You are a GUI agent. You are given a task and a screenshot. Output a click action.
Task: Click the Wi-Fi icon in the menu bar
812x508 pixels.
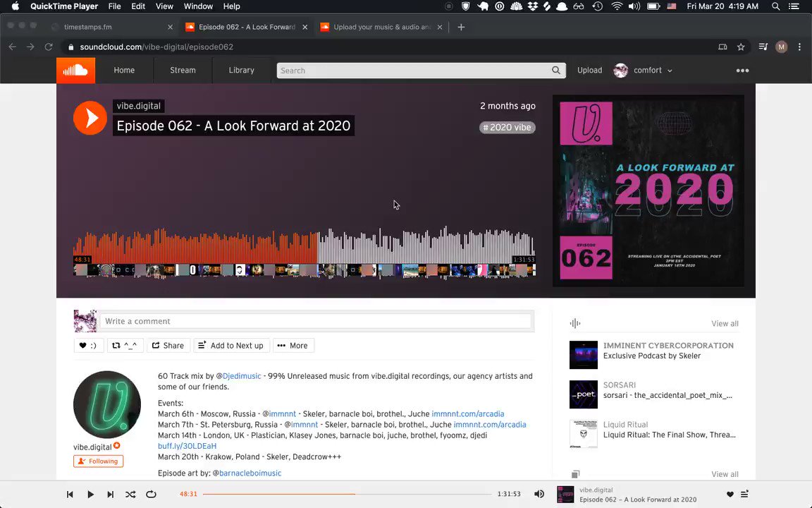pos(616,6)
